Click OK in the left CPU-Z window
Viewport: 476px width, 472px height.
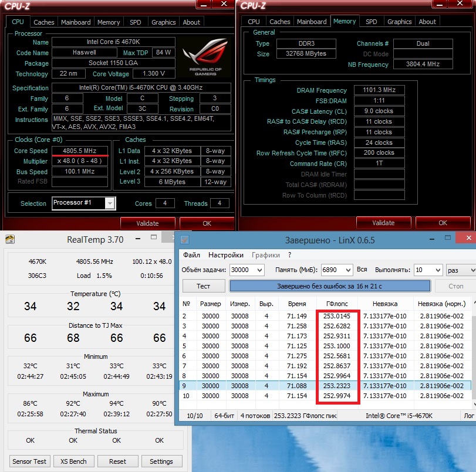(207, 223)
